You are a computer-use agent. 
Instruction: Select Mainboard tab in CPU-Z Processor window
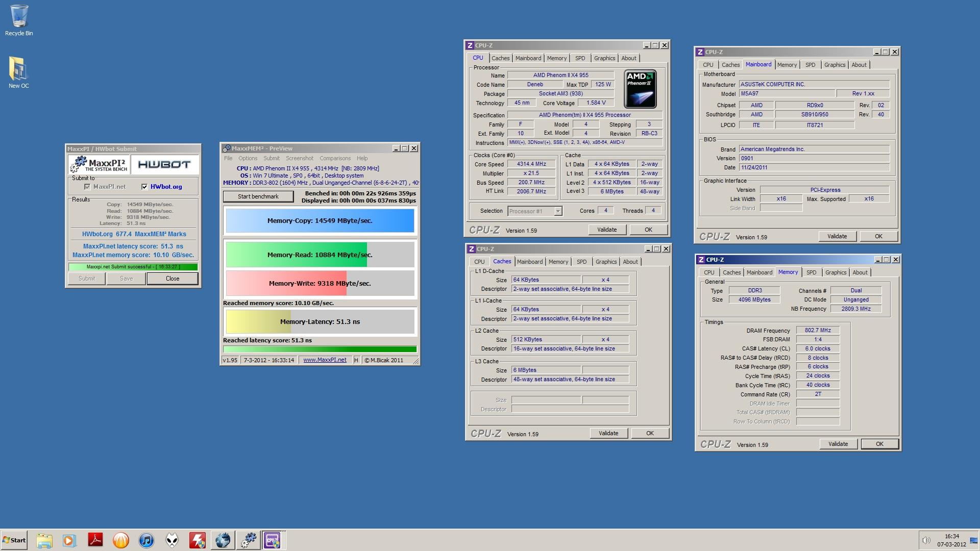click(x=528, y=58)
